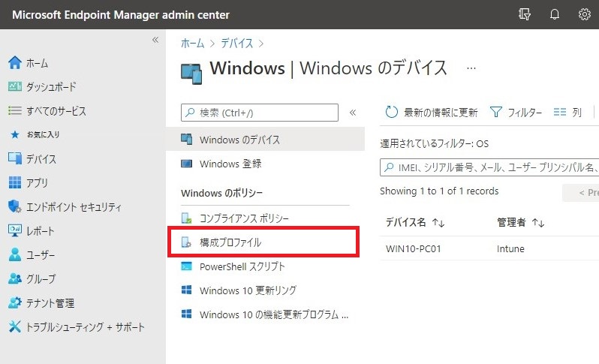Click 適用されているフィルター: OS text
The height and width of the screenshot is (364, 599).
(x=434, y=143)
